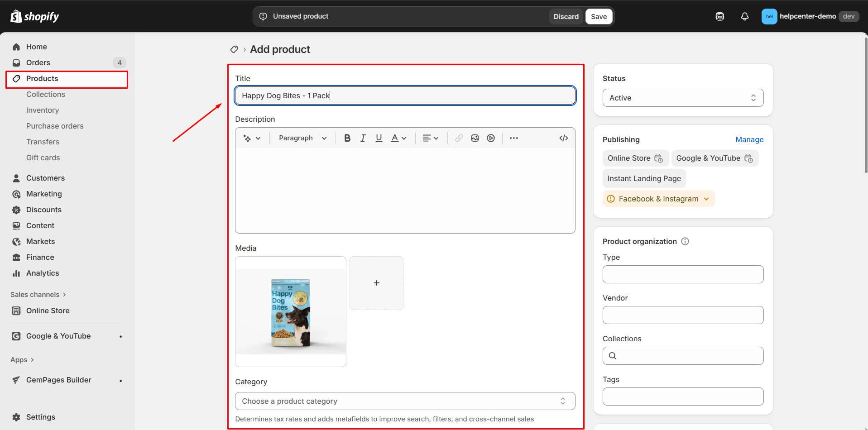Click the insert video icon
The width and height of the screenshot is (868, 430).
(x=491, y=138)
